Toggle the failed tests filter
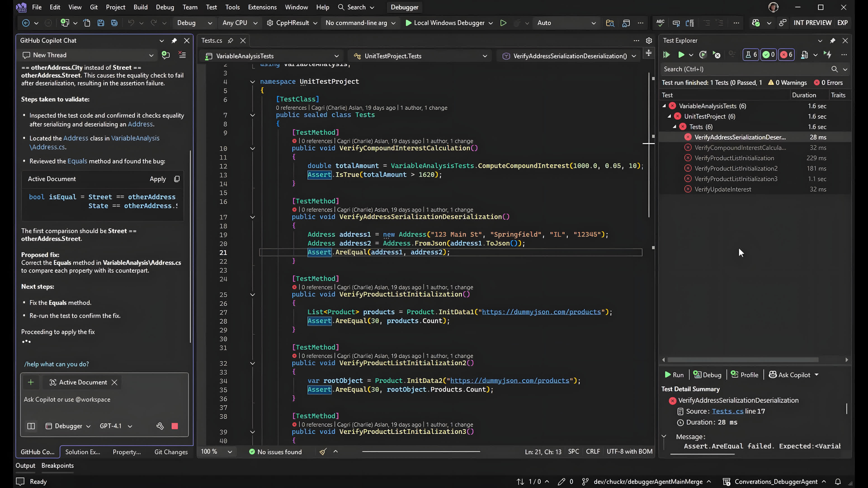The image size is (868, 488). tap(786, 54)
